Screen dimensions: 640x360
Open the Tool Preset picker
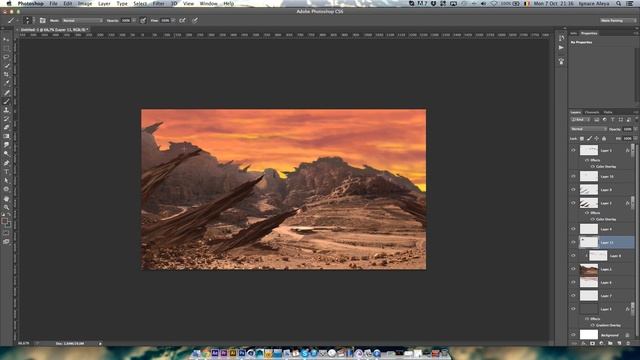pos(11,20)
